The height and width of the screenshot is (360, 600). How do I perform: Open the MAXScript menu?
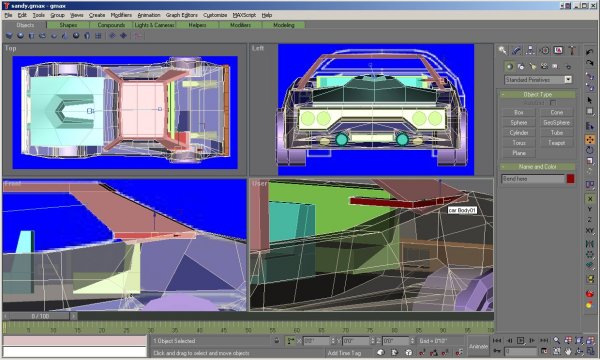(244, 15)
